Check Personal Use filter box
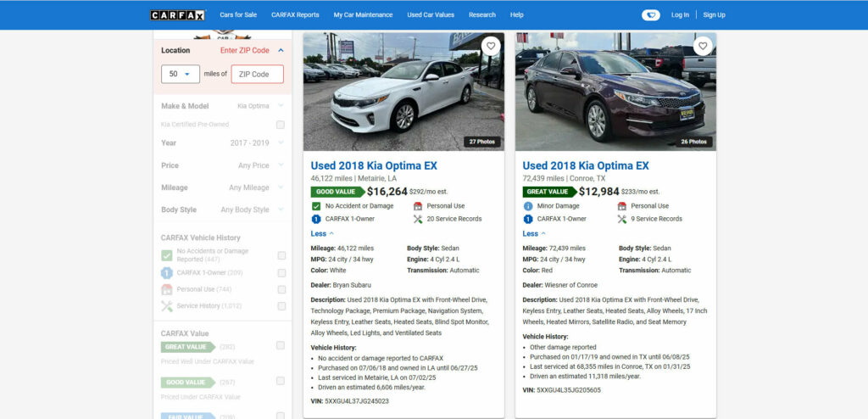This screenshot has width=868, height=419. click(281, 289)
